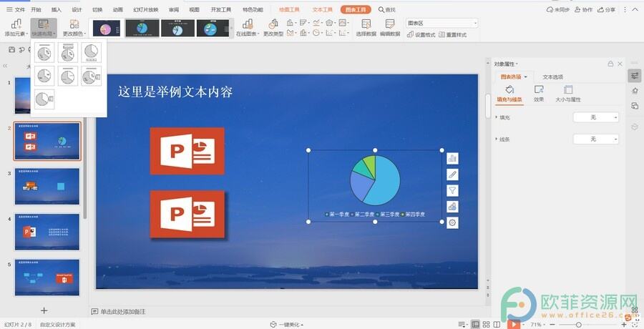Click the zoom slider handle
The width and height of the screenshot is (644, 329).
578,325
